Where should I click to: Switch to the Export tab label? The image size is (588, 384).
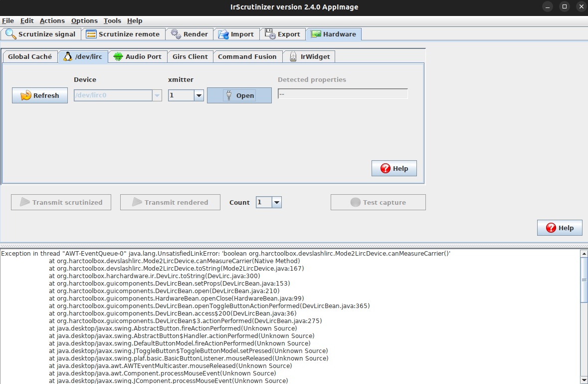pyautogui.click(x=289, y=34)
